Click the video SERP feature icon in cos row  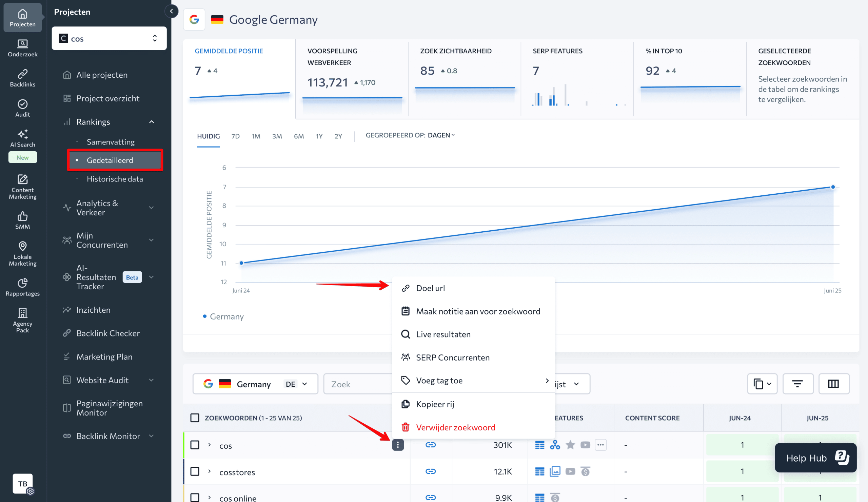(585, 445)
